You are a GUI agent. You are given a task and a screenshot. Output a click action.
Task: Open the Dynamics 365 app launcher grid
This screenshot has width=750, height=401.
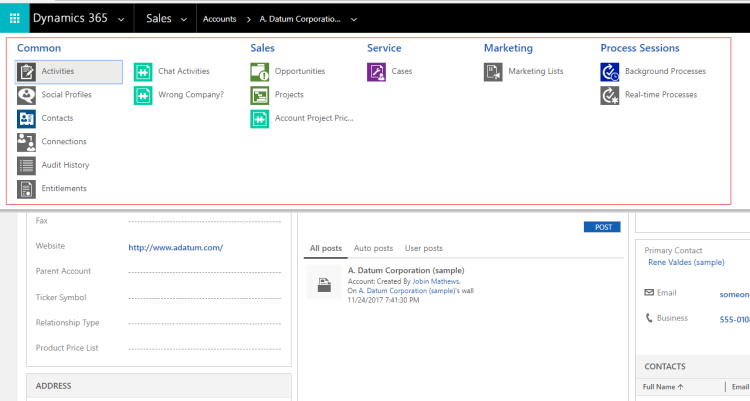13,18
